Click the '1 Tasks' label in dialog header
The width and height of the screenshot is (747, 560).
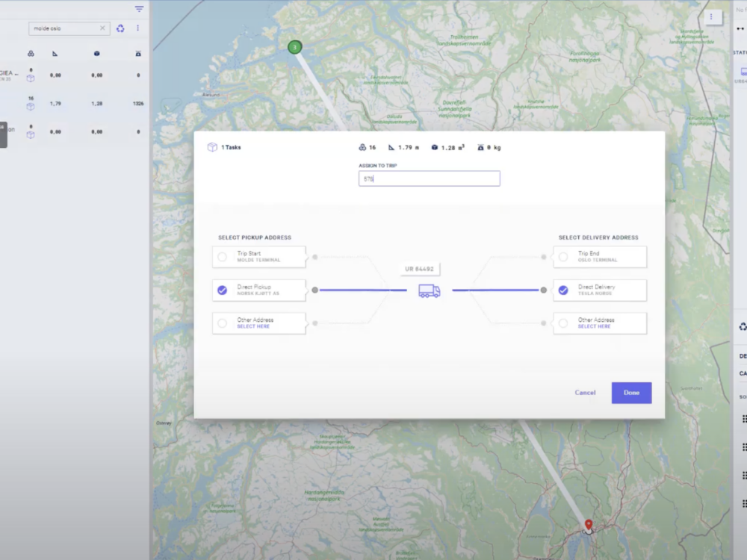(231, 148)
